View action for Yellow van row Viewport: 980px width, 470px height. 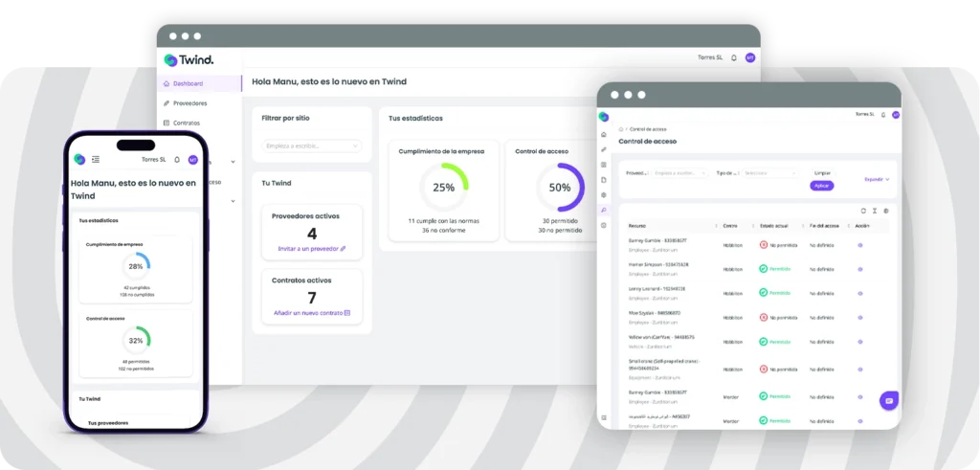pyautogui.click(x=860, y=342)
